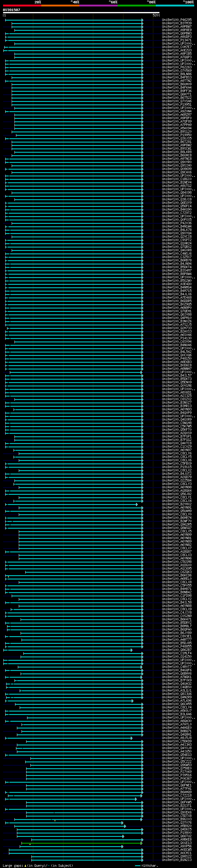Open hit UniRef100_Q4YXJ8
This screenshot has width=197, height=868.
pyautogui.click(x=177, y=748)
